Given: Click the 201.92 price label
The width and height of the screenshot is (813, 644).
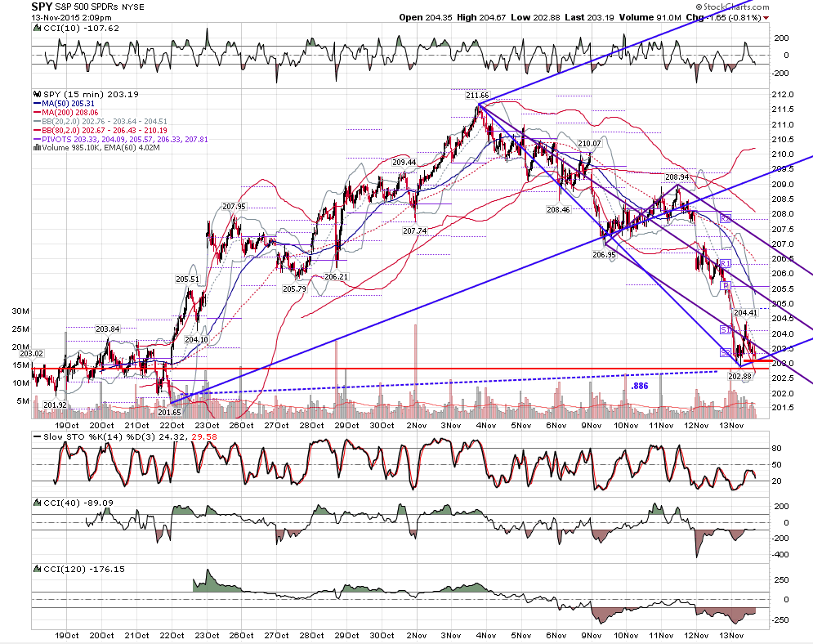Looking at the screenshot, I should click(x=55, y=405).
